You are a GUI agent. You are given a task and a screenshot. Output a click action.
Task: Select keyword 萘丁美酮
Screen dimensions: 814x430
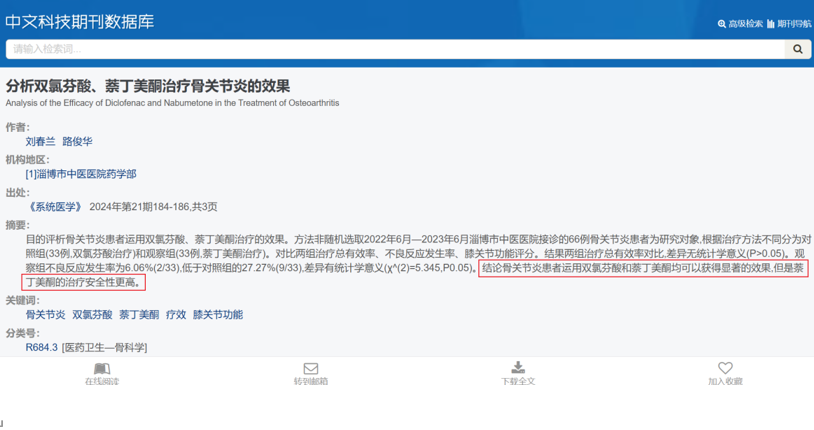tap(139, 315)
